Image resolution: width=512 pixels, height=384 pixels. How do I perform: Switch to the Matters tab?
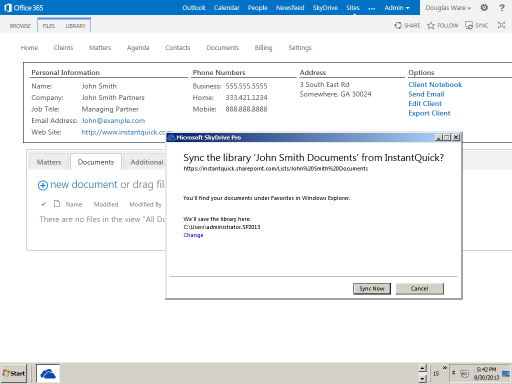(49, 162)
